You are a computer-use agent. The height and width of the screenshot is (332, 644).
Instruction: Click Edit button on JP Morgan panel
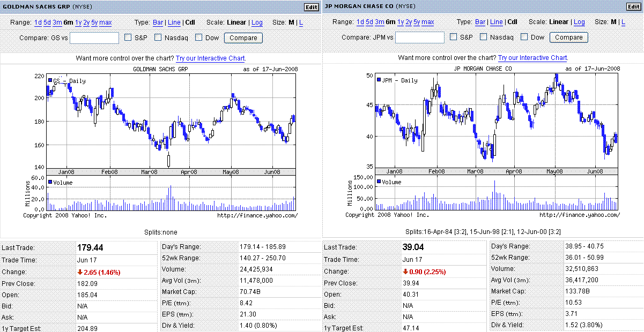point(633,7)
